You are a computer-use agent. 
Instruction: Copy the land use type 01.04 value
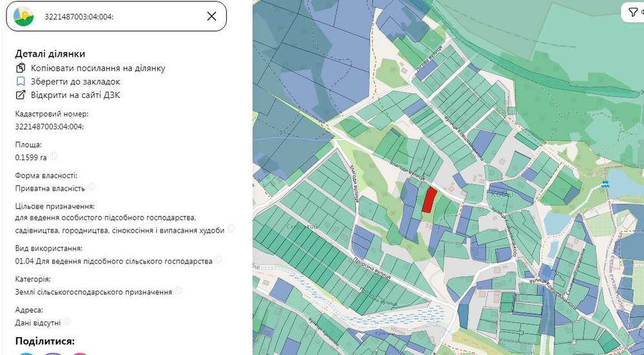tap(219, 260)
